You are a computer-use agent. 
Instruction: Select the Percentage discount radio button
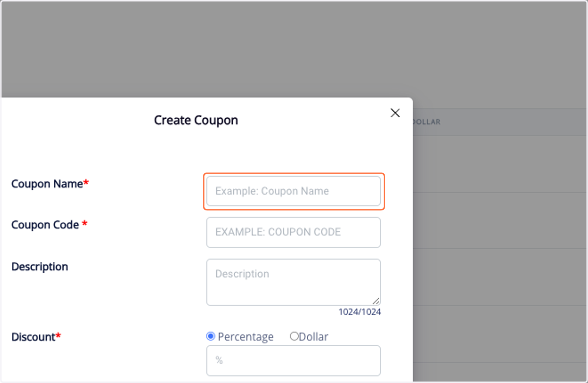211,336
